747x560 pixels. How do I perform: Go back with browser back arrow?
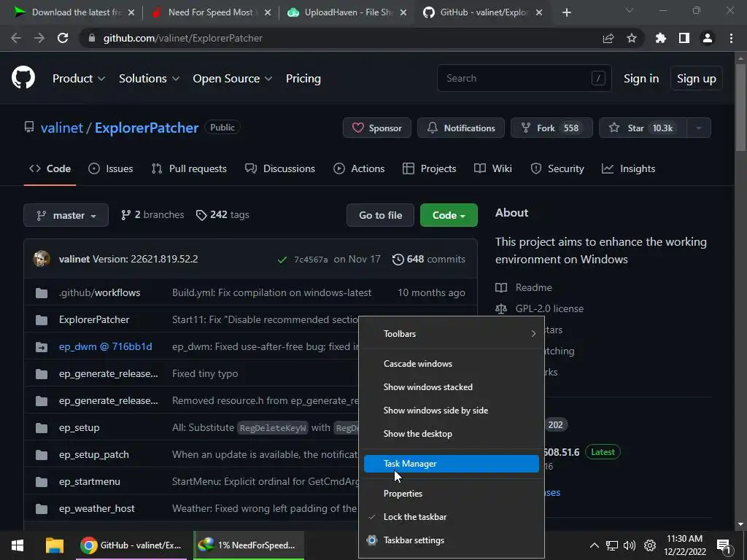coord(16,38)
